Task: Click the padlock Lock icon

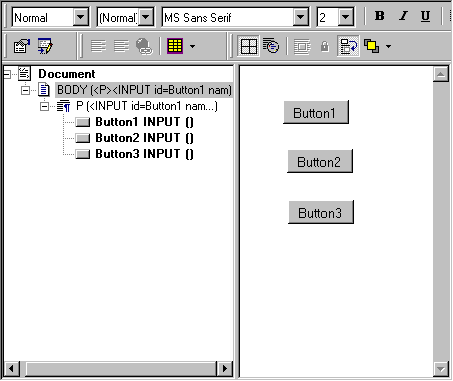Action: 325,46
